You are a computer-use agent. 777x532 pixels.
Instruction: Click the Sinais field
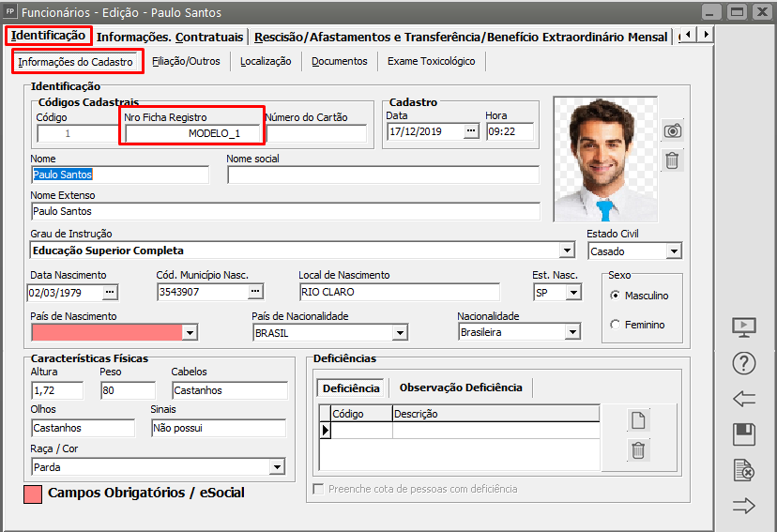(219, 428)
